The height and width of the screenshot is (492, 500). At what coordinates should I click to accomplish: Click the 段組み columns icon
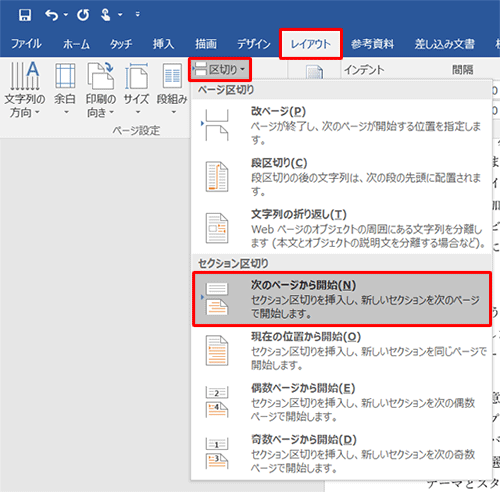pyautogui.click(x=172, y=76)
